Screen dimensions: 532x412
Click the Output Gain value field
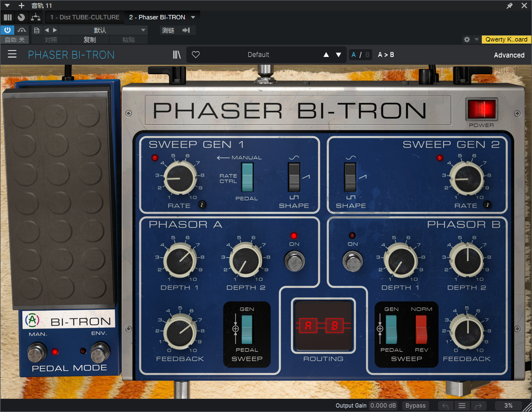click(383, 405)
